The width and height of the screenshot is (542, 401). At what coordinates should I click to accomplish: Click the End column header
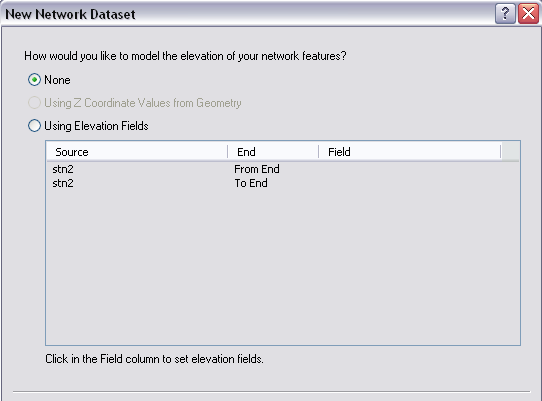point(273,152)
